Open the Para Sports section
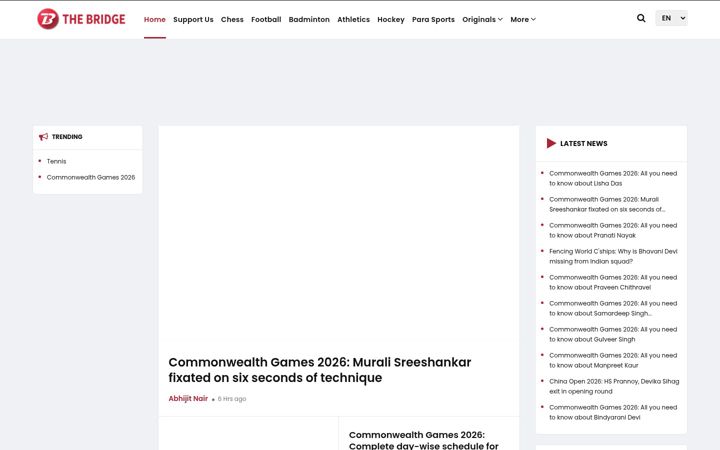Image resolution: width=720 pixels, height=450 pixels. (x=433, y=19)
